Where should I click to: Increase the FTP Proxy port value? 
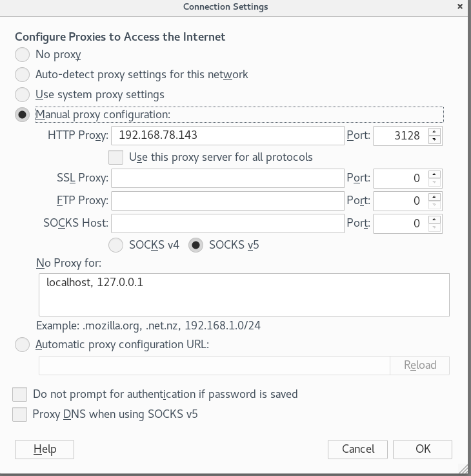(434, 198)
